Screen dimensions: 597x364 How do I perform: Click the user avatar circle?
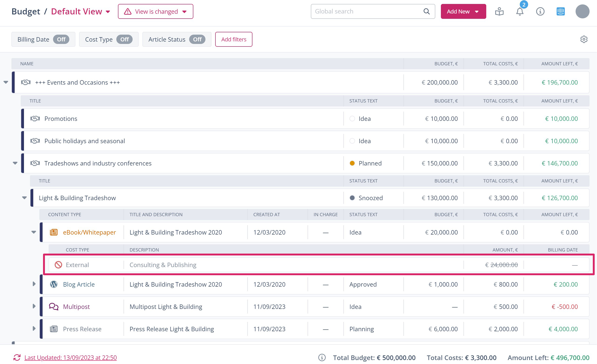(582, 11)
